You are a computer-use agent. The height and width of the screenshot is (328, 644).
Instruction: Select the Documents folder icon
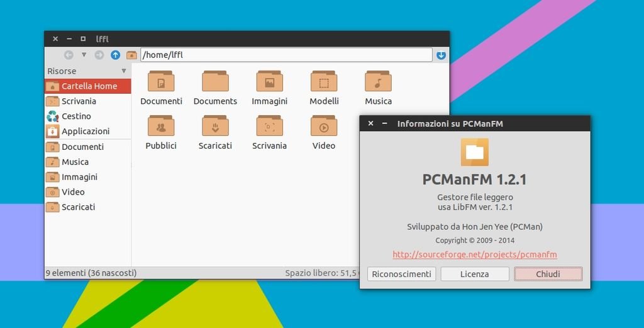(x=215, y=81)
